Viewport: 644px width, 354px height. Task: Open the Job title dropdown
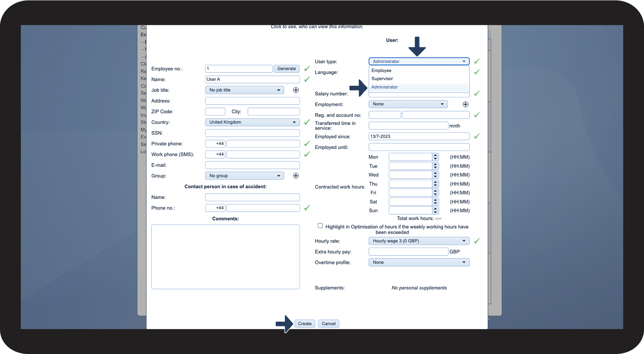244,90
